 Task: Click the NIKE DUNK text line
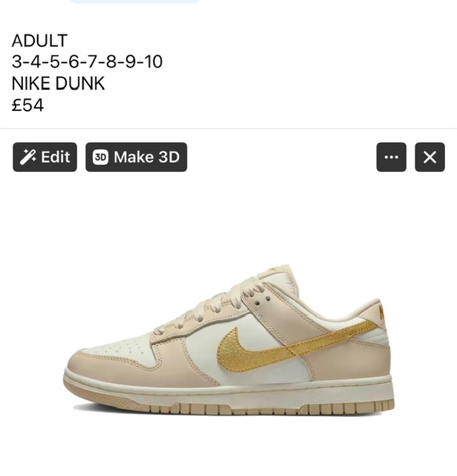pyautogui.click(x=58, y=83)
